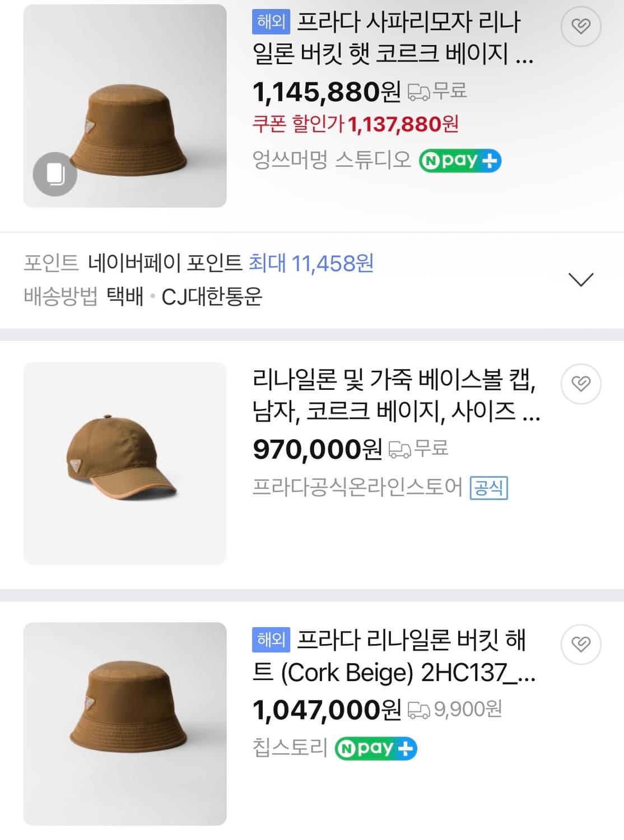Screen dimensions: 624x840
Task: Visit the 프라다공식온라인스토어 seller link
Action: pos(357,487)
